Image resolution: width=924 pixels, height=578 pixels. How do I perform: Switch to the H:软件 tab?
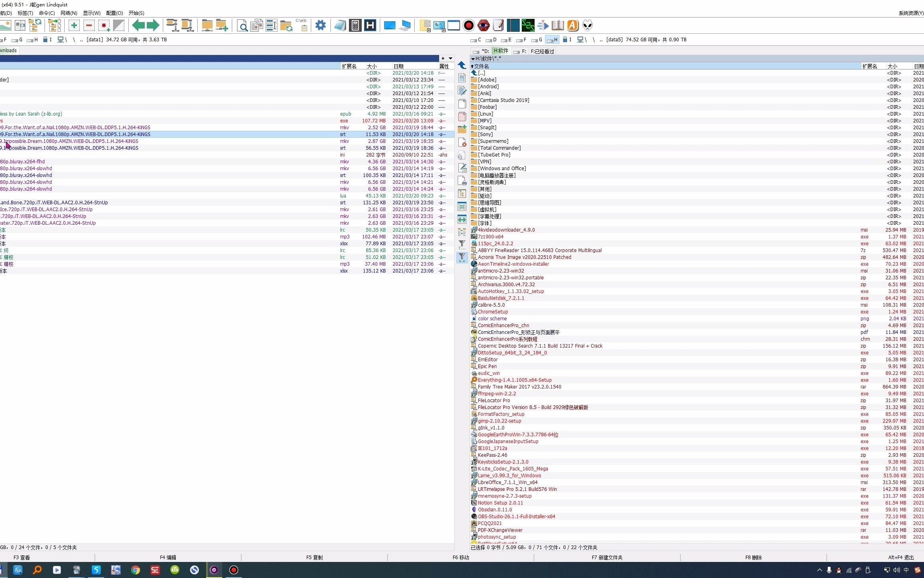(501, 51)
